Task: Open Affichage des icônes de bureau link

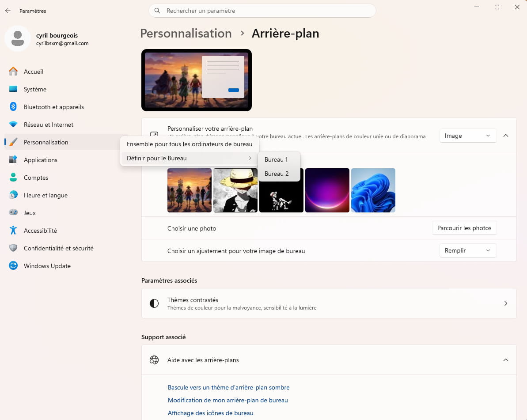Action: point(210,413)
